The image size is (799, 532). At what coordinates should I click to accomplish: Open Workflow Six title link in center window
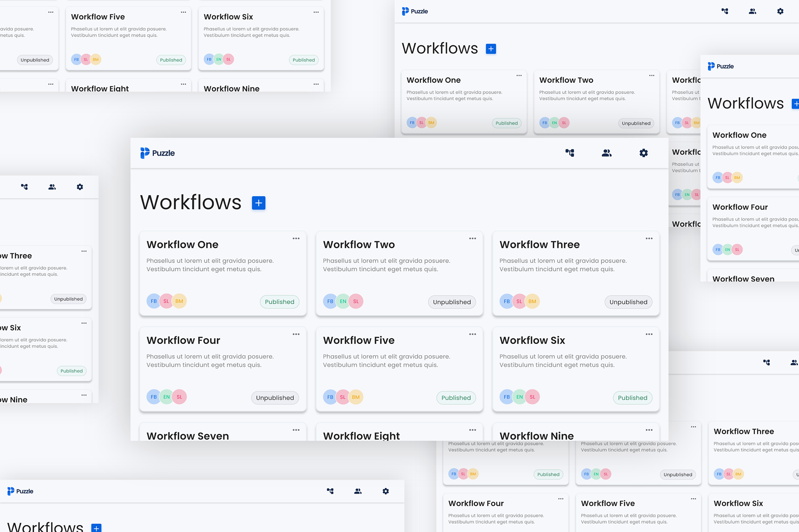532,340
